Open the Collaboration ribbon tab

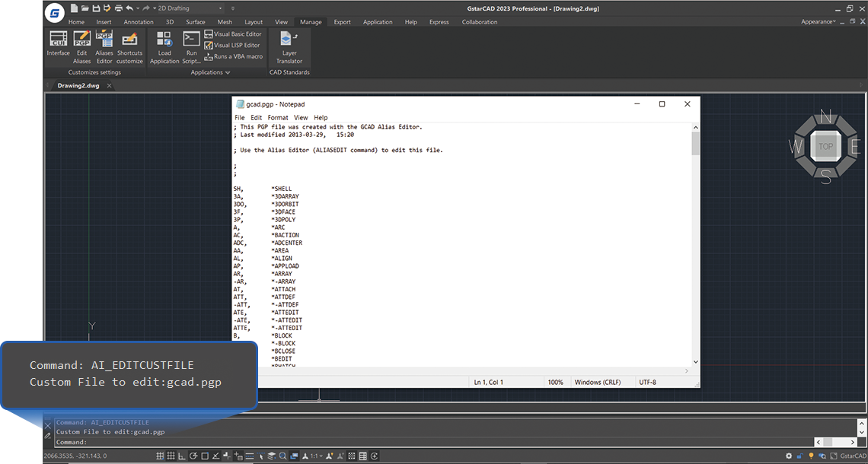(x=480, y=22)
